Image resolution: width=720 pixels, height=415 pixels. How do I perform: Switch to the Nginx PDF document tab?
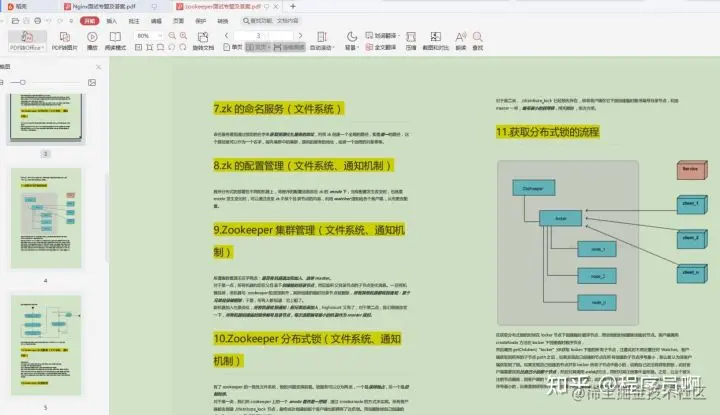point(105,6)
